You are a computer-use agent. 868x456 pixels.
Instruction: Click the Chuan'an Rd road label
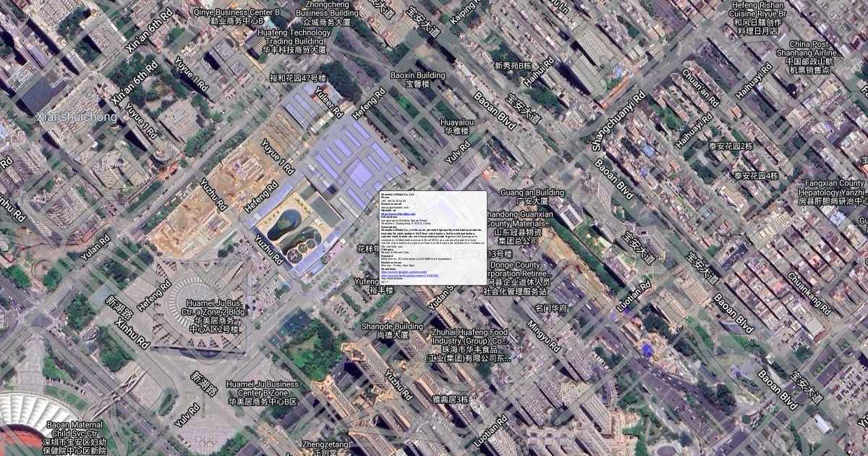coord(701,88)
